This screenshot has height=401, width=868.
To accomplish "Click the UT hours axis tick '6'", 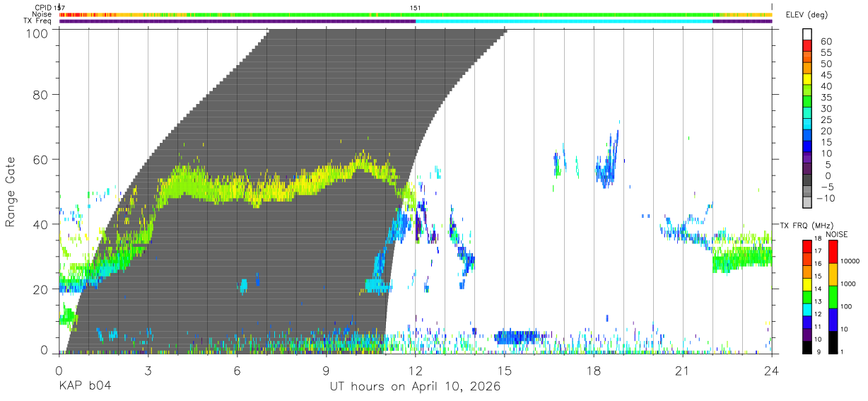I will click(x=237, y=370).
